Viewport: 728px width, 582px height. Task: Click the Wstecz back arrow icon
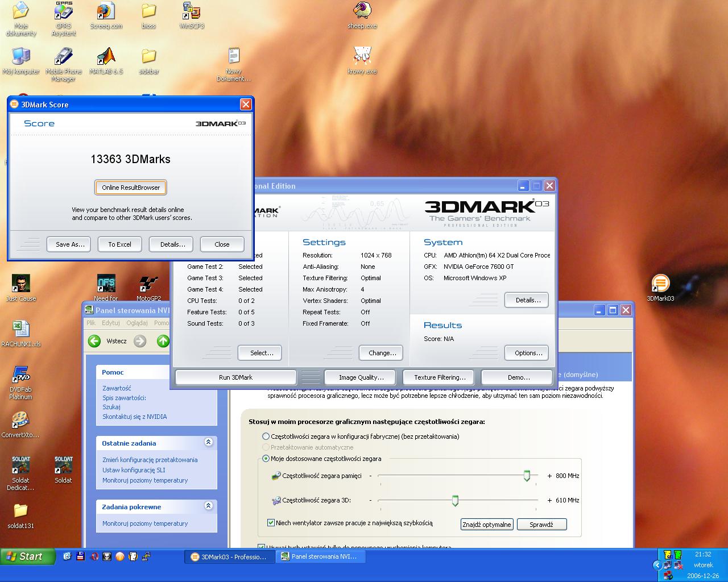pyautogui.click(x=94, y=341)
